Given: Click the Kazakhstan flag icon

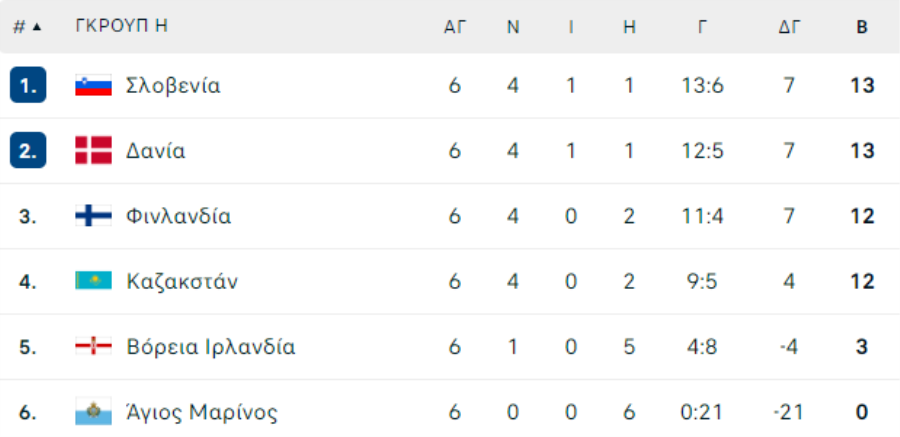Looking at the screenshot, I should (x=93, y=281).
